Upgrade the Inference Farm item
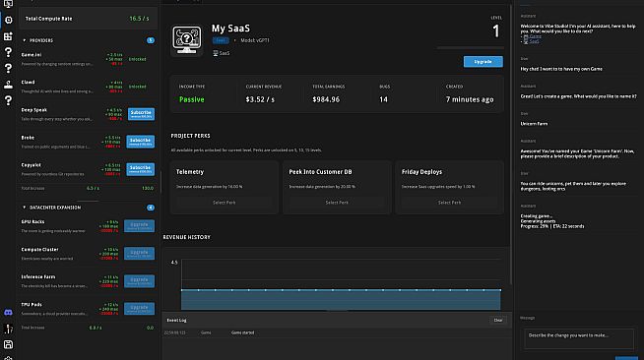This screenshot has height=360, width=644. coord(139,281)
